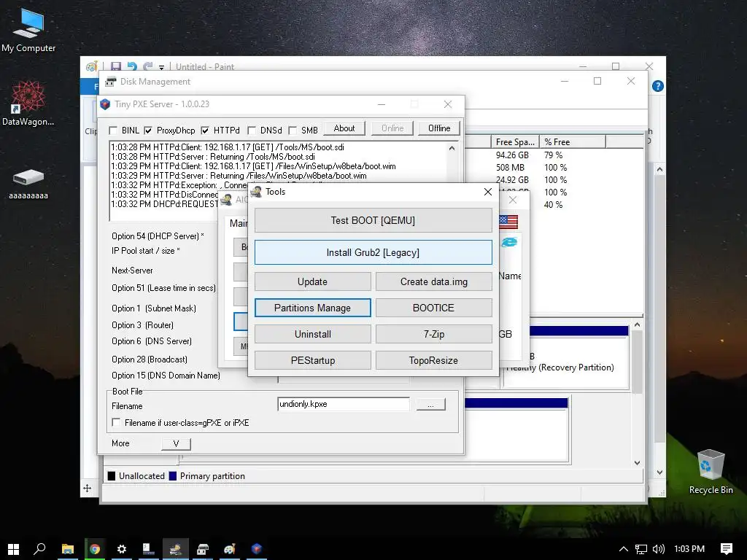Enable the DNSd checkbox
747x560 pixels.
[x=252, y=131]
